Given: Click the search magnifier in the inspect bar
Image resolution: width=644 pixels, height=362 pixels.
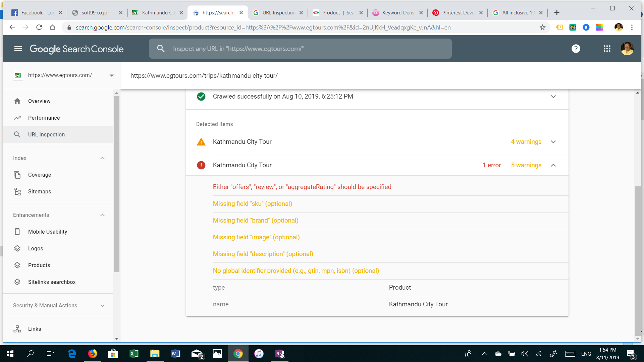Looking at the screenshot, I should pyautogui.click(x=161, y=49).
